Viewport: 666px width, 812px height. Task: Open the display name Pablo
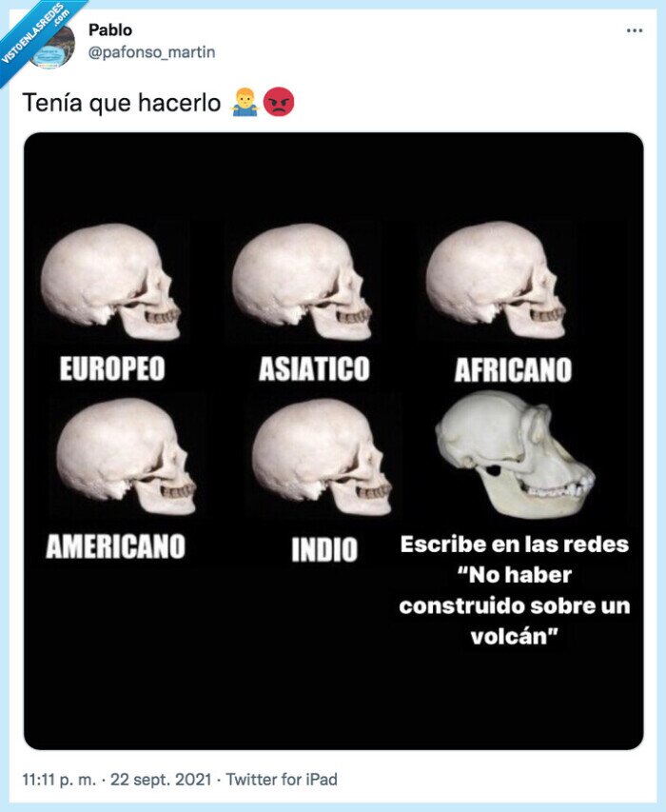coord(110,30)
